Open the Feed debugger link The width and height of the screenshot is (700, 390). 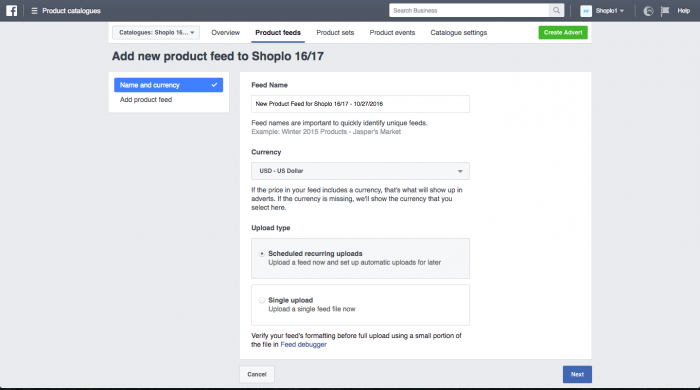click(304, 344)
